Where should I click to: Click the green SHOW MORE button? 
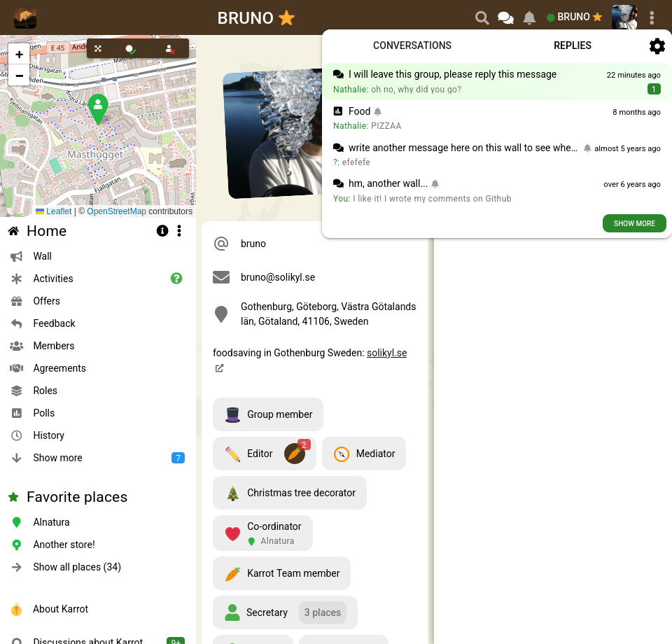[x=634, y=223]
